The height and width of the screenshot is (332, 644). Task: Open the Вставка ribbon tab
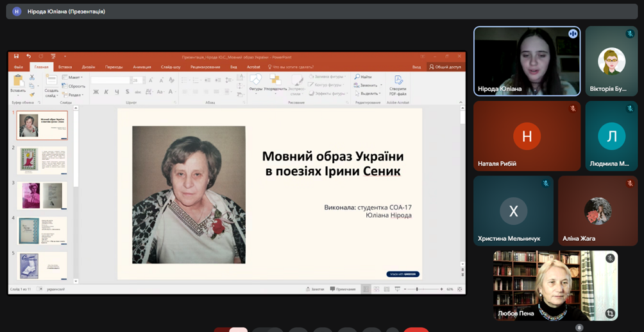[x=65, y=67]
